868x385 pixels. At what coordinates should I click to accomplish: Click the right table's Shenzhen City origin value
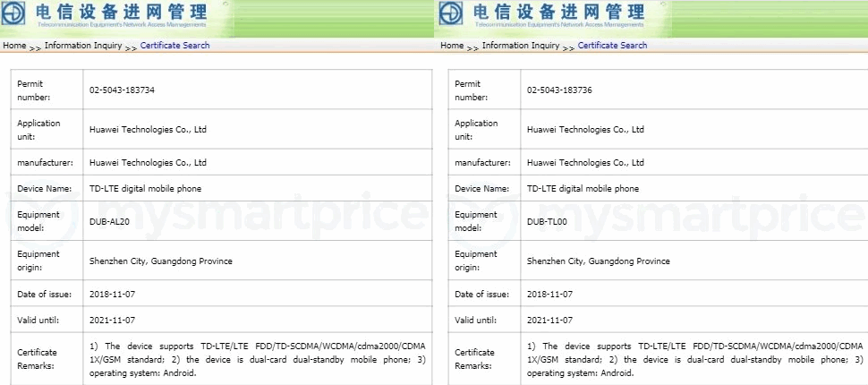pyautogui.click(x=598, y=261)
